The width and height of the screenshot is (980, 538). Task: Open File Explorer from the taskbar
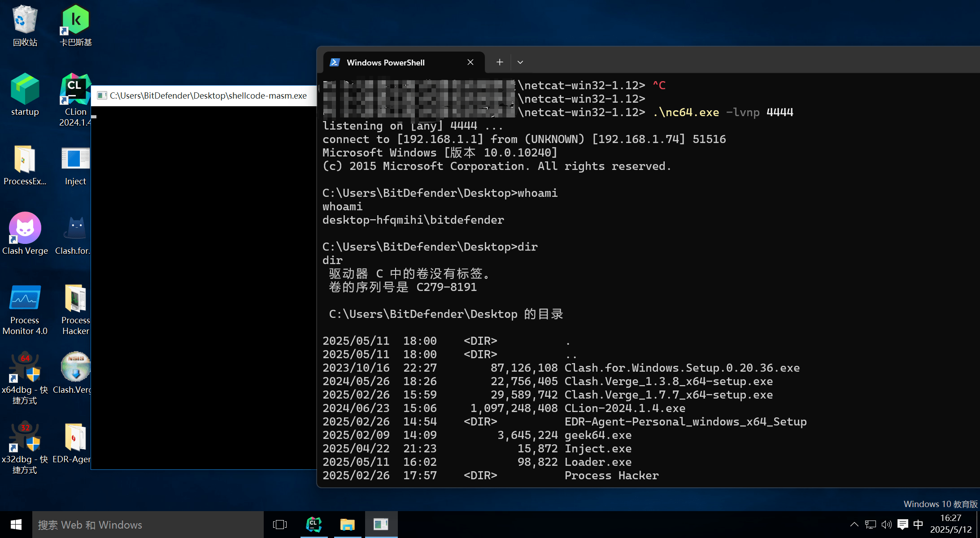[347, 524]
